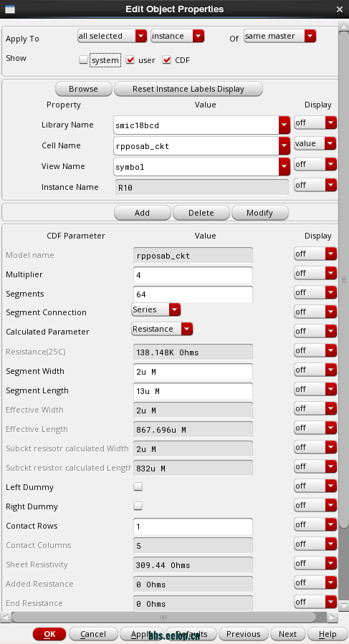Click the Cancel button
The width and height of the screenshot is (349, 644).
click(93, 634)
